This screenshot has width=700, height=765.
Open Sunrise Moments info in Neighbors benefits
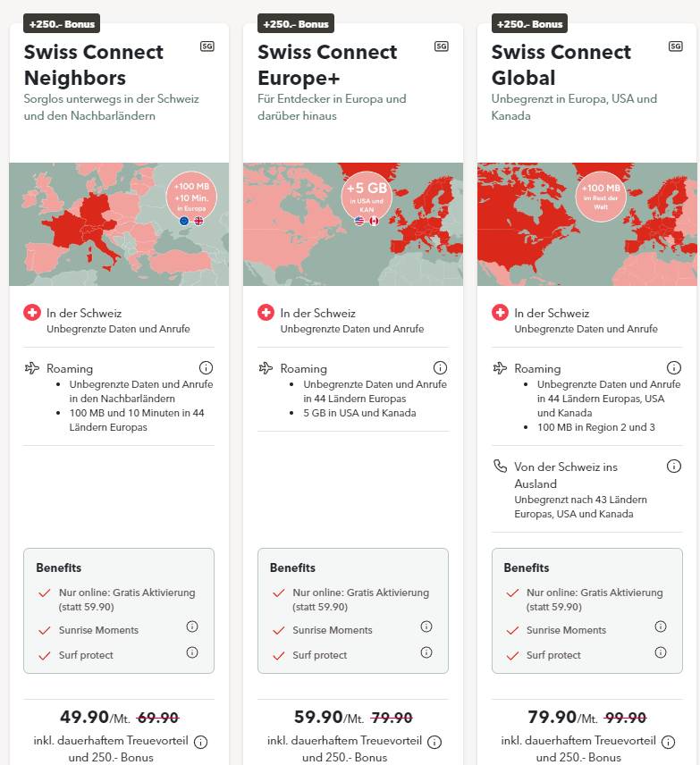192,626
